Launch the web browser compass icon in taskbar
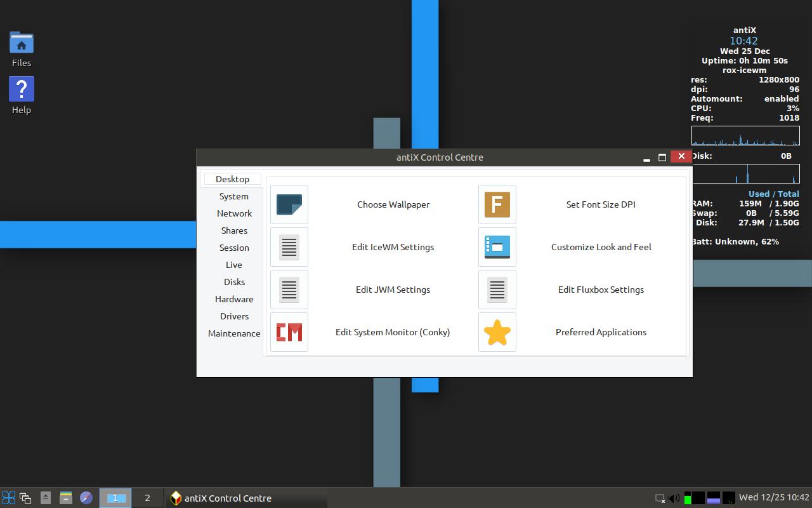Viewport: 812px width, 508px height. point(86,498)
